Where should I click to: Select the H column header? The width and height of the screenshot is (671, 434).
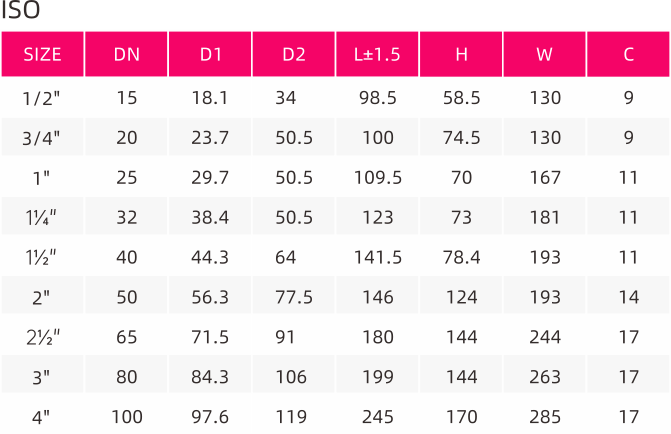coord(461,54)
